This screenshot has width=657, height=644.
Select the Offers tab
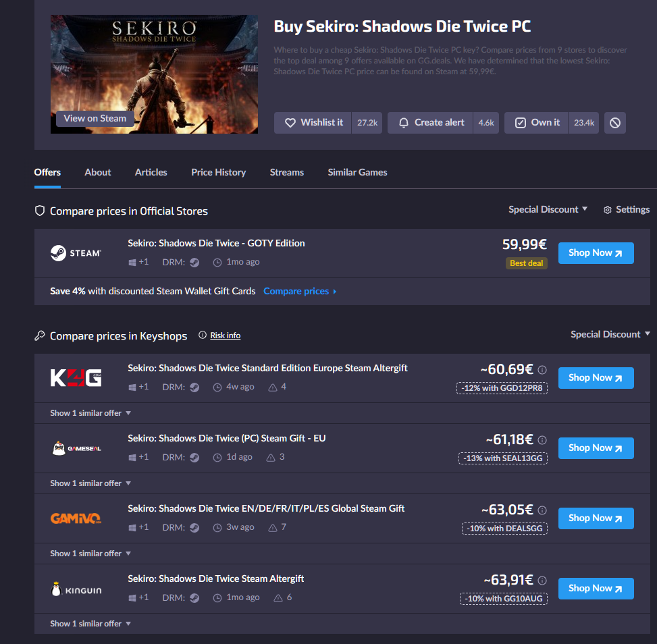coord(47,172)
